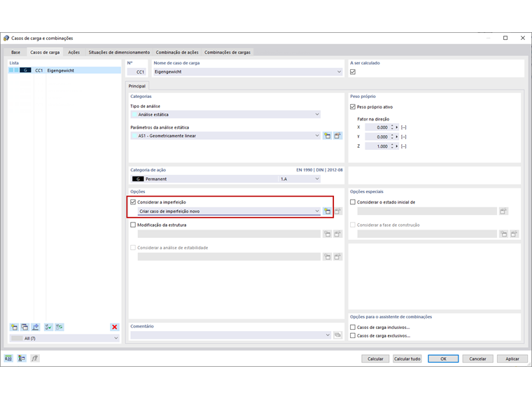The height and width of the screenshot is (399, 532).
Task: Click black 'G' swatch in action category
Action: click(138, 178)
